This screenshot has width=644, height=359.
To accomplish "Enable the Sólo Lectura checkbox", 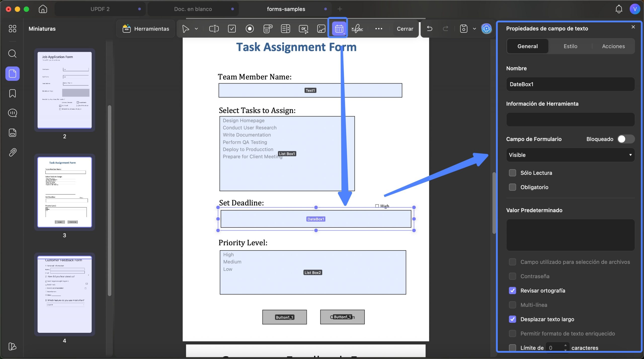I will (512, 173).
